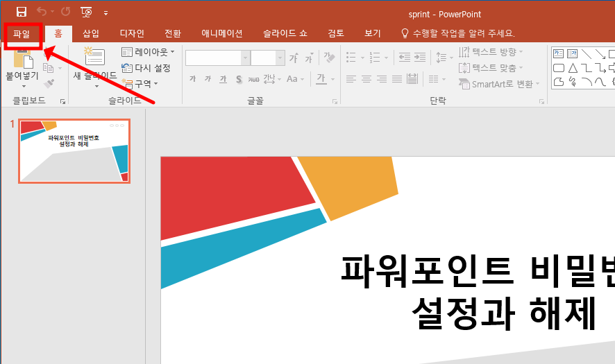Switch to the 애니메이션 (Animations) tab
Screen dimensions: 615x364
pyautogui.click(x=222, y=34)
